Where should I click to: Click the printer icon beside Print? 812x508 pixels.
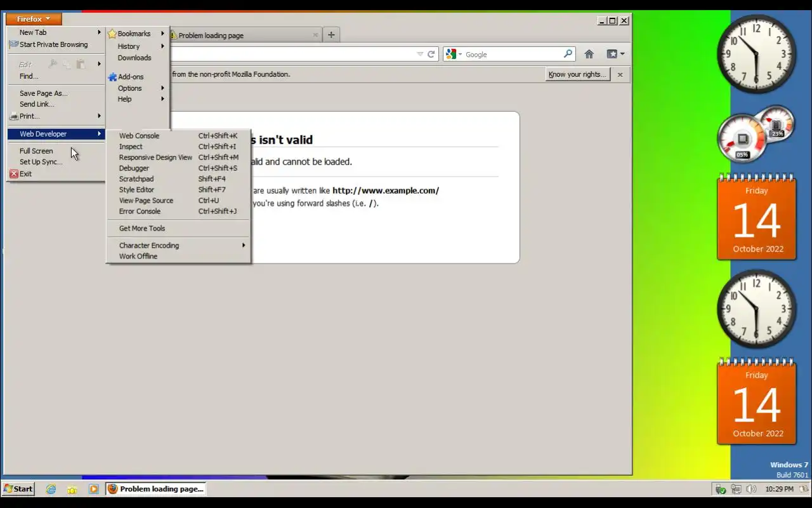click(x=14, y=116)
